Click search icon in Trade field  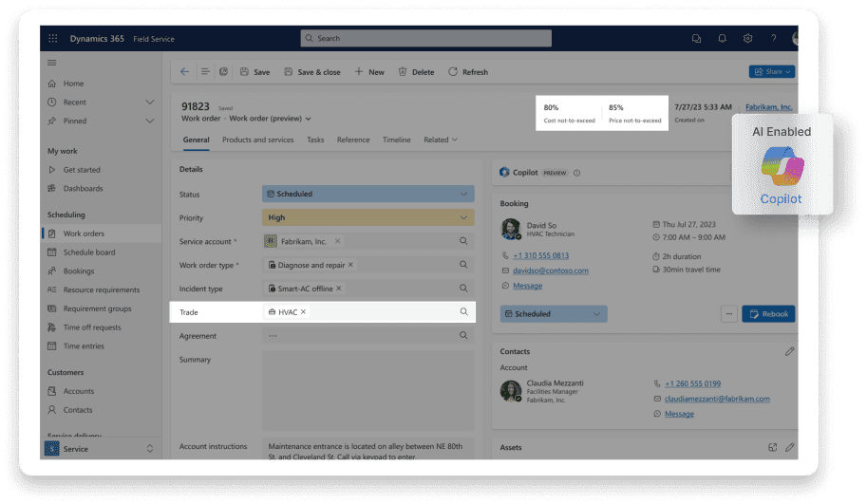point(463,311)
